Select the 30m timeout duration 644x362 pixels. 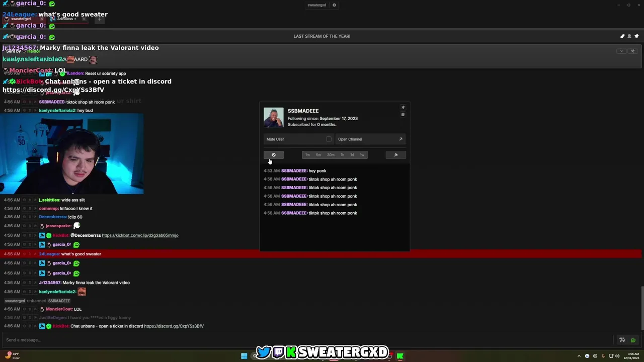pyautogui.click(x=331, y=155)
